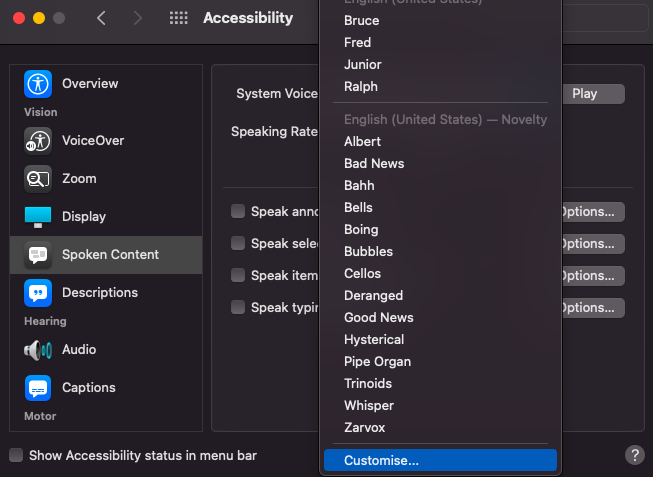
Task: Select the Spoken Content speech bubble icon
Action: [x=38, y=255]
